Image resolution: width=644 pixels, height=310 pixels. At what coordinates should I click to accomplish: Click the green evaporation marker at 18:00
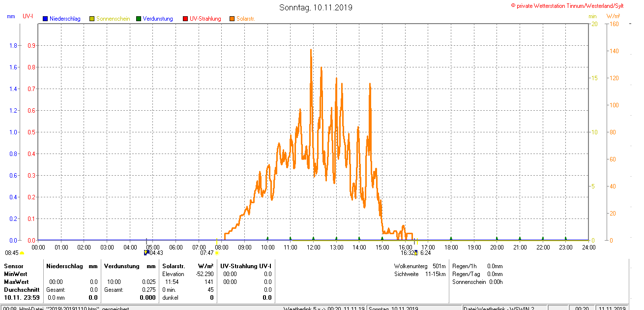tap(451, 238)
